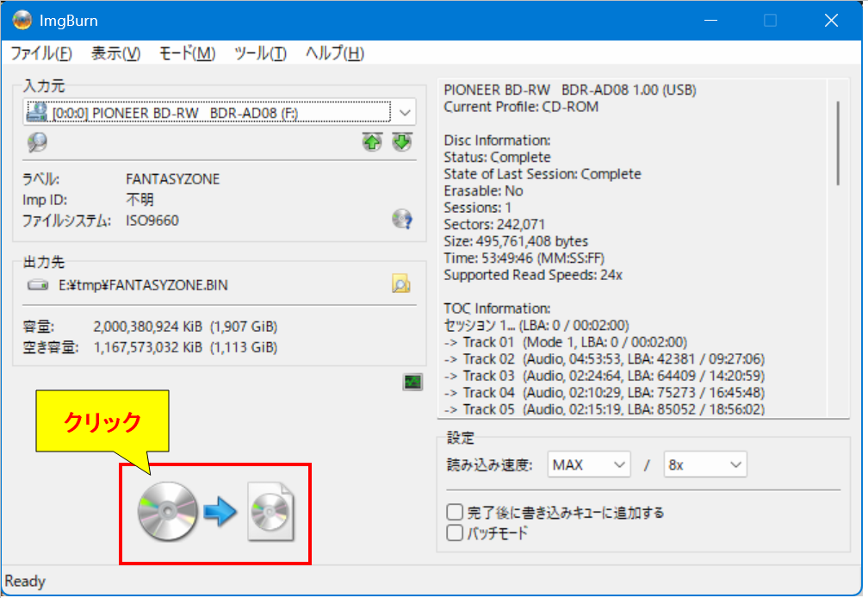The image size is (868, 598).
Task: Click the disc info panel scrollbar
Action: pyautogui.click(x=839, y=142)
